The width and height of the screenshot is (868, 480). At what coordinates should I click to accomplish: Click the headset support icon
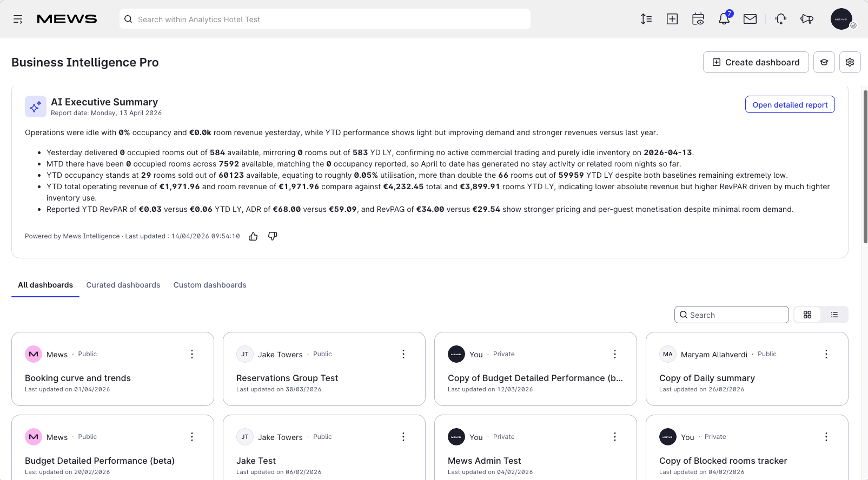[x=781, y=19]
